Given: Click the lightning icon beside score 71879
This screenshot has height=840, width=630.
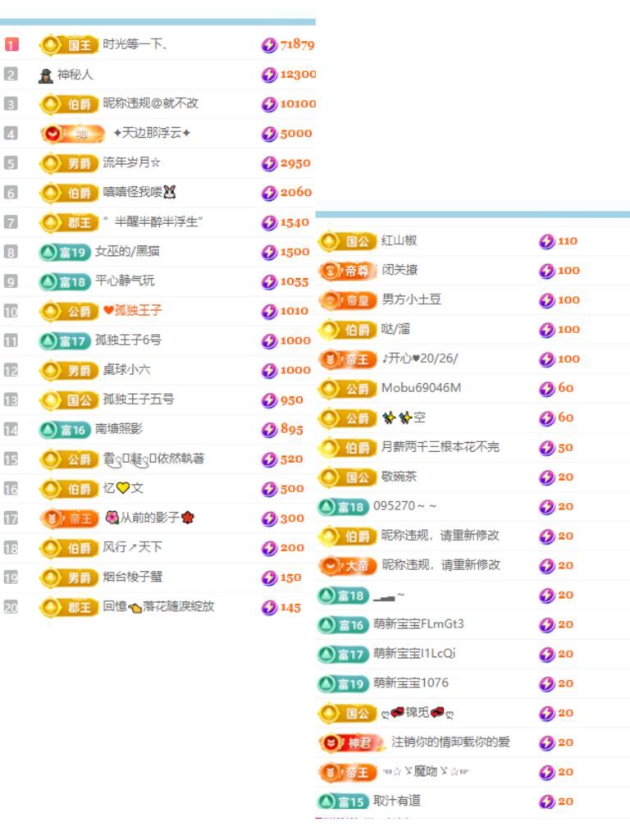Looking at the screenshot, I should point(269,45).
